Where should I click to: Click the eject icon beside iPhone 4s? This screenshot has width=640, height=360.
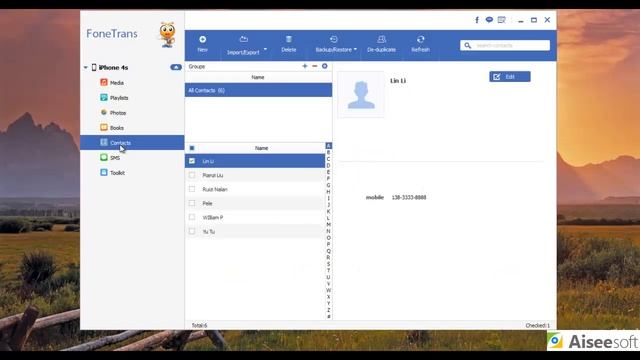pyautogui.click(x=176, y=67)
